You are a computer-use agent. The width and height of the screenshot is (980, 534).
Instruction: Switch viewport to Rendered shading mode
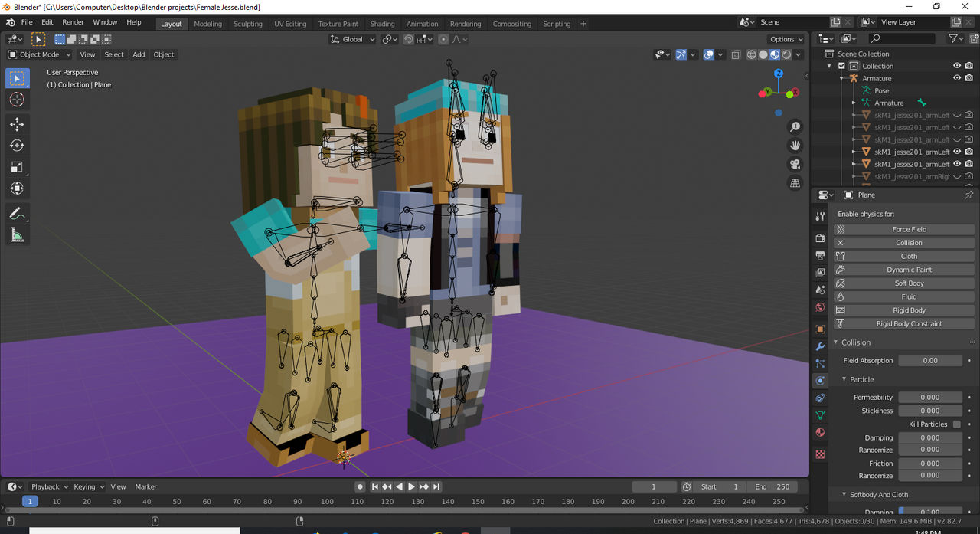(x=786, y=54)
